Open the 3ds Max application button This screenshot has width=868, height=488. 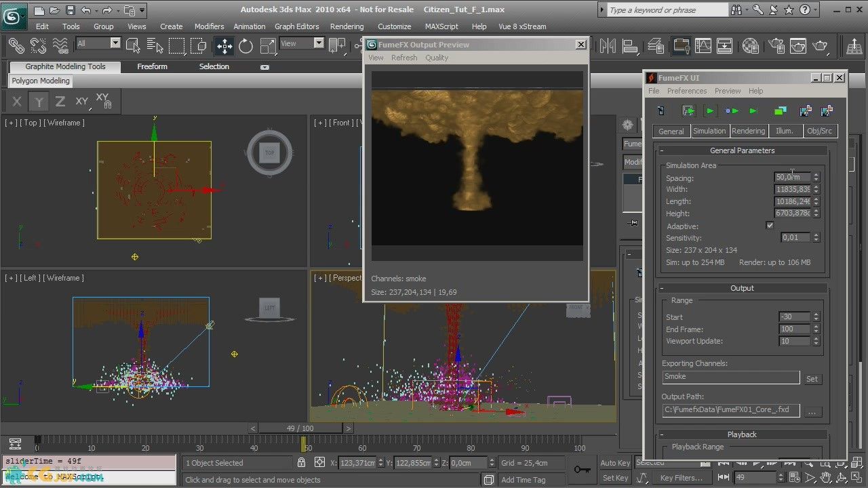pyautogui.click(x=14, y=16)
